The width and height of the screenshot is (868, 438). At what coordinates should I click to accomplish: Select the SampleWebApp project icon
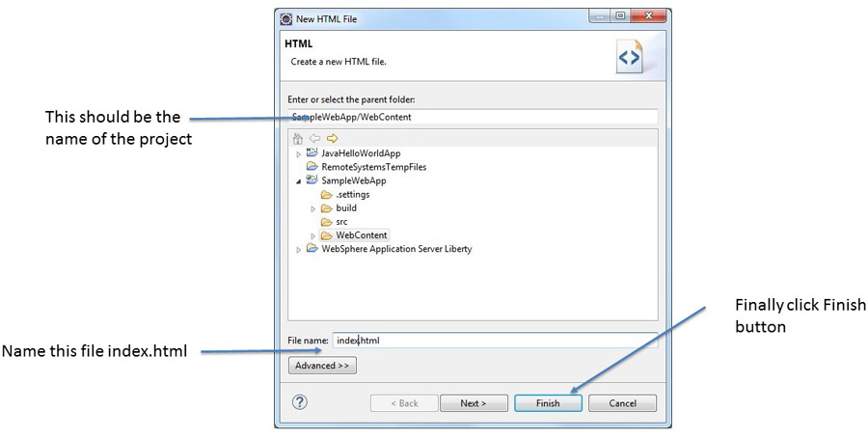312,180
